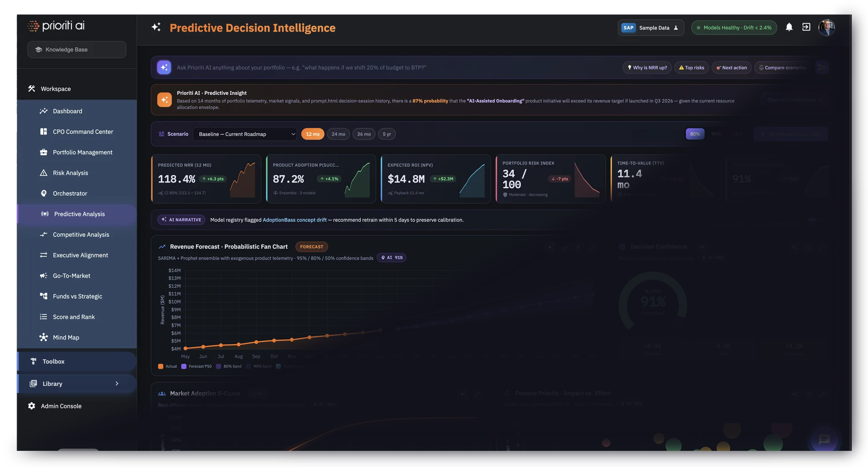The image size is (868, 467).
Task: Open notifications bell
Action: tap(789, 27)
